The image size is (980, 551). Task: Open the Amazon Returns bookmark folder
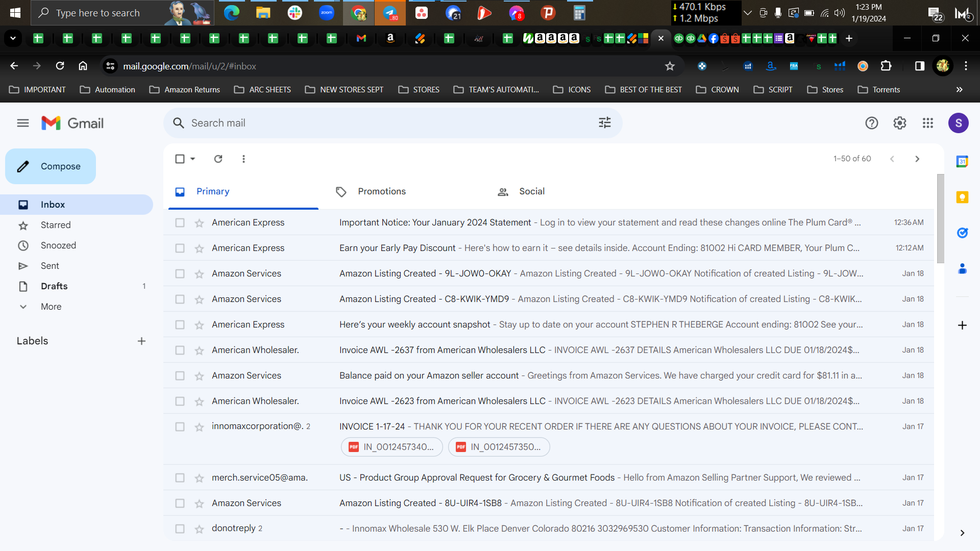coord(185,89)
